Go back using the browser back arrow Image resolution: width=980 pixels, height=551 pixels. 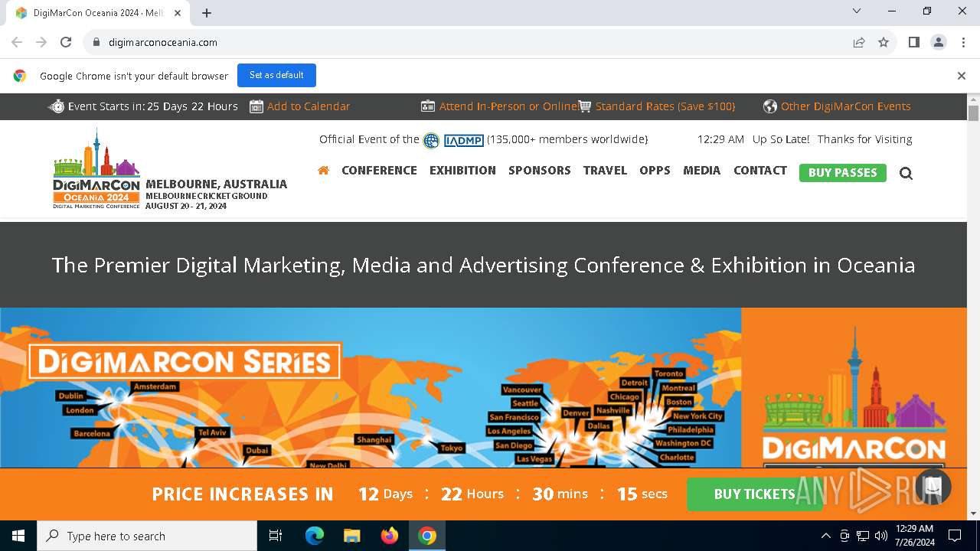pos(17,42)
